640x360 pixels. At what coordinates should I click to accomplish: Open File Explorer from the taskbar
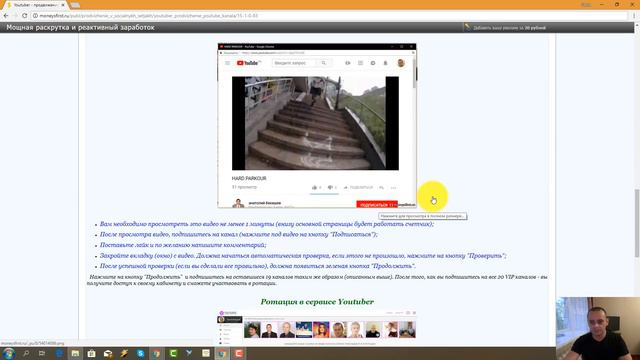75,353
